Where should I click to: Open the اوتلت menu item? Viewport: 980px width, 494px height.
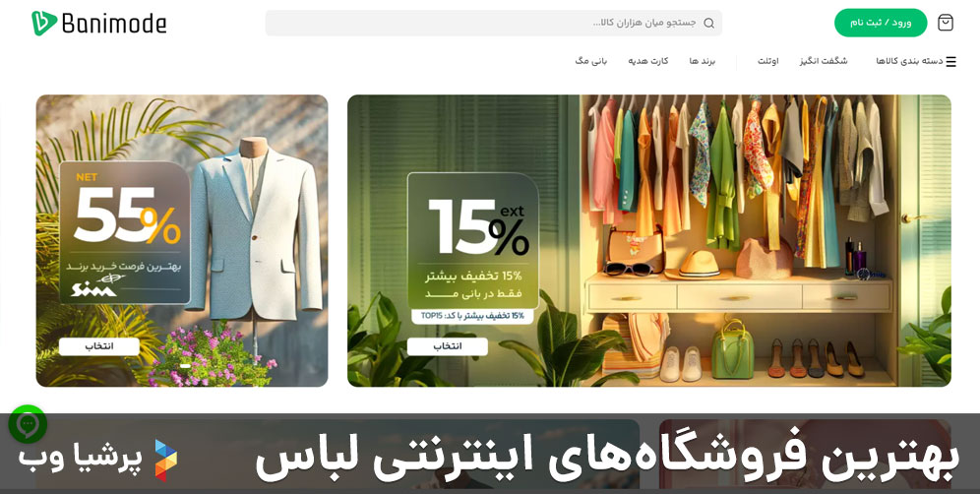click(768, 61)
